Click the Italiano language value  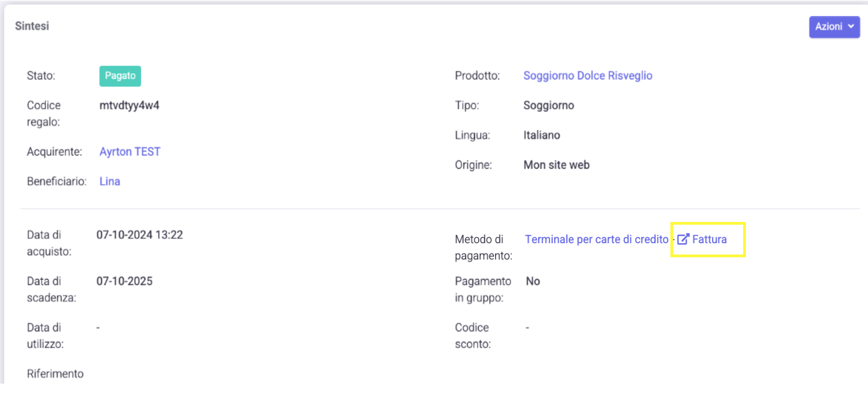point(541,135)
